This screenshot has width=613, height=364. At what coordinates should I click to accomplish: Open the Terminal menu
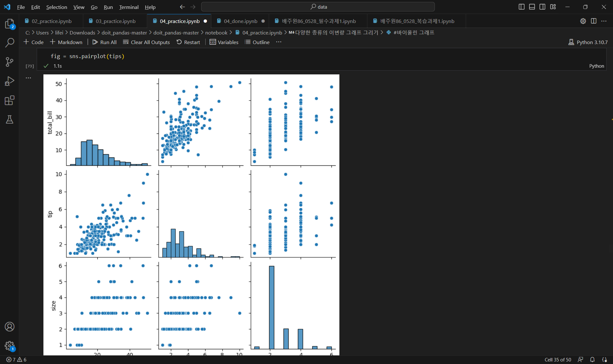(x=129, y=7)
